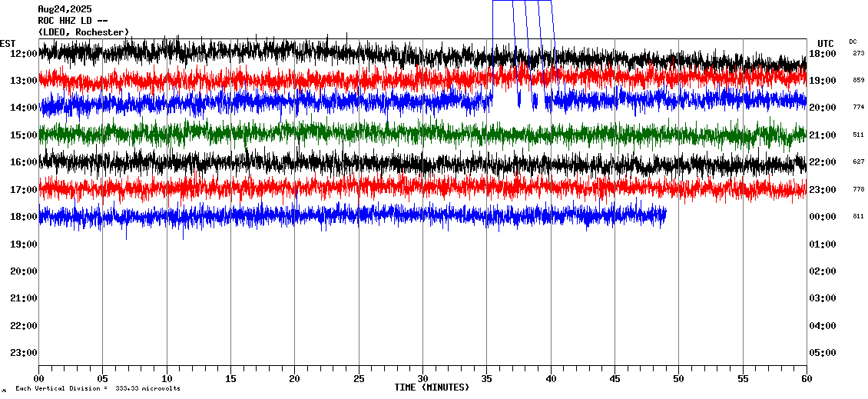868x399 pixels.
Task: Click the end of the 18:00 blue trace
Action: click(664, 216)
